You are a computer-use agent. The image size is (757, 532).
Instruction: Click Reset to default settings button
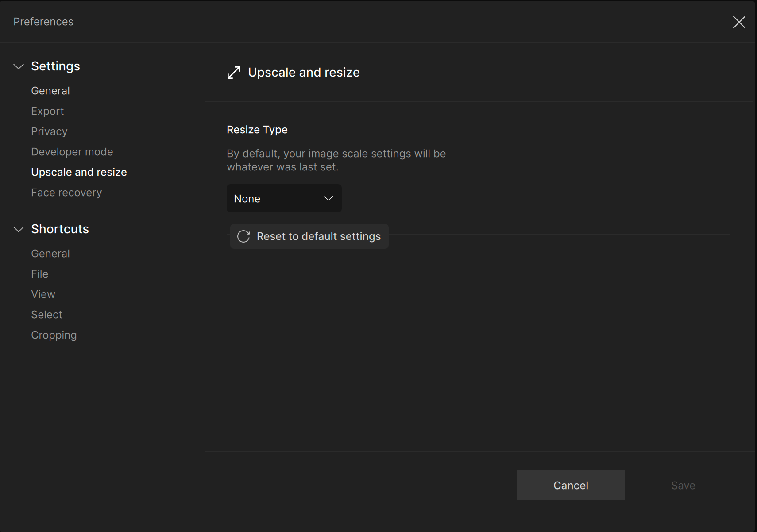pyautogui.click(x=309, y=236)
